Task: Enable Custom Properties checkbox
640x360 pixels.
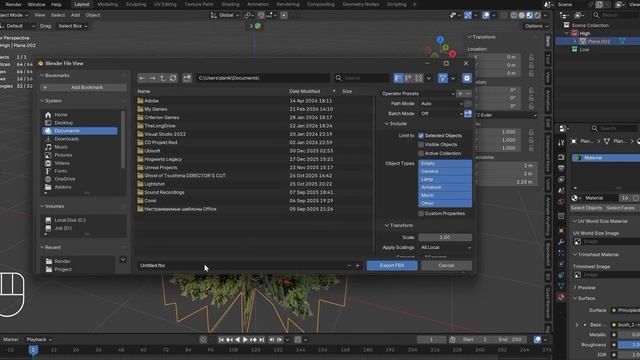Action: [x=421, y=213]
